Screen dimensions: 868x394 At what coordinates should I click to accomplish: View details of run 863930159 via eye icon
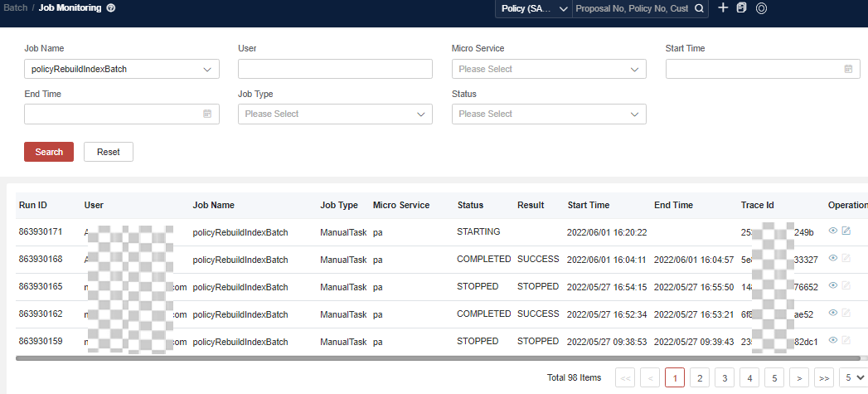click(832, 340)
